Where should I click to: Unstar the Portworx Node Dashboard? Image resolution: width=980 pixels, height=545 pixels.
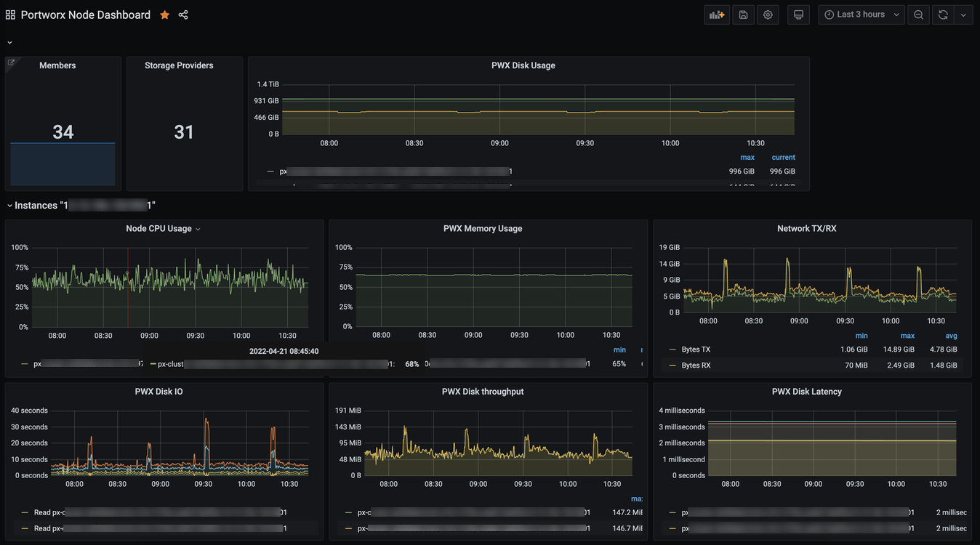tap(164, 14)
